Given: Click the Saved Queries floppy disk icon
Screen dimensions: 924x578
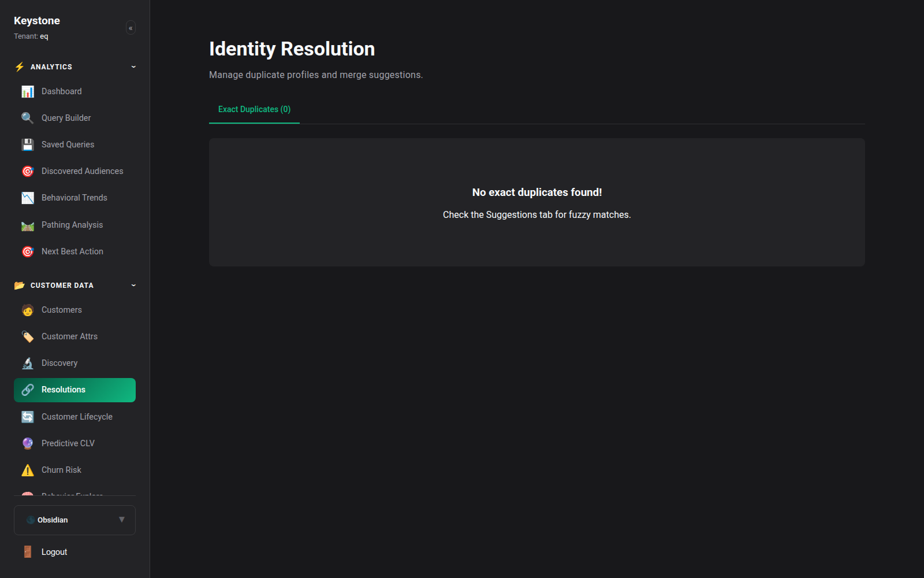Looking at the screenshot, I should [x=28, y=144].
